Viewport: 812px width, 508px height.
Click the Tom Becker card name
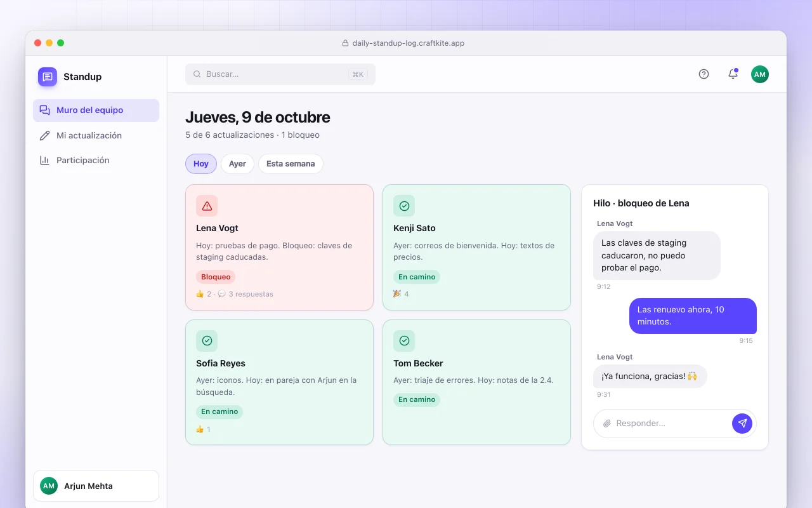click(418, 363)
